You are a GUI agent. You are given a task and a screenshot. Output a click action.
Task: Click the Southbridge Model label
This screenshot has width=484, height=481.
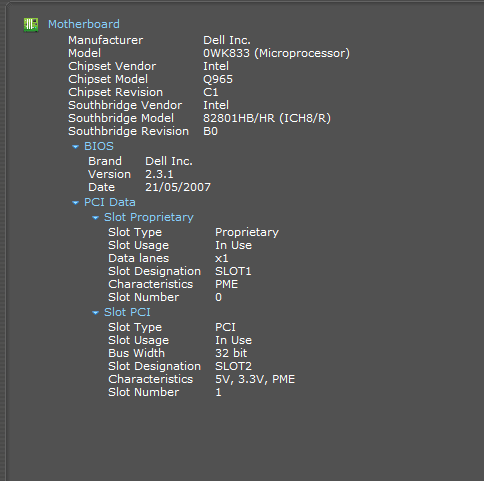[121, 118]
